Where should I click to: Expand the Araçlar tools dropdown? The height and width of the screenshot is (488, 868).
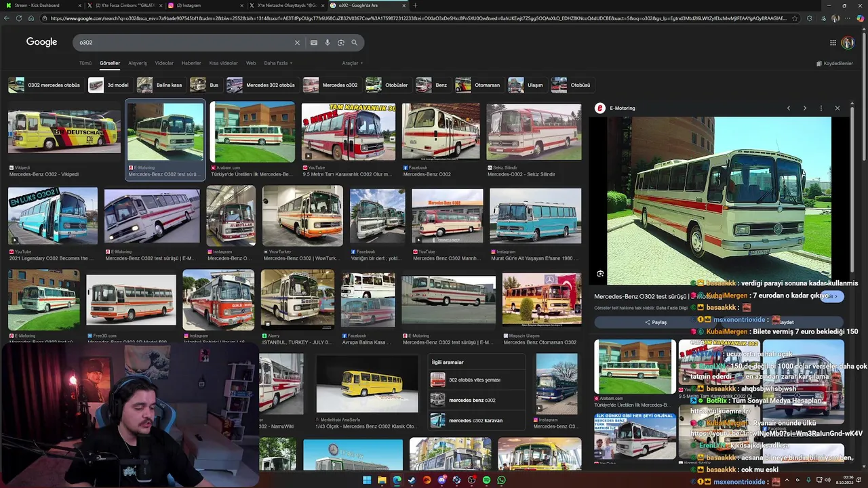pos(352,63)
